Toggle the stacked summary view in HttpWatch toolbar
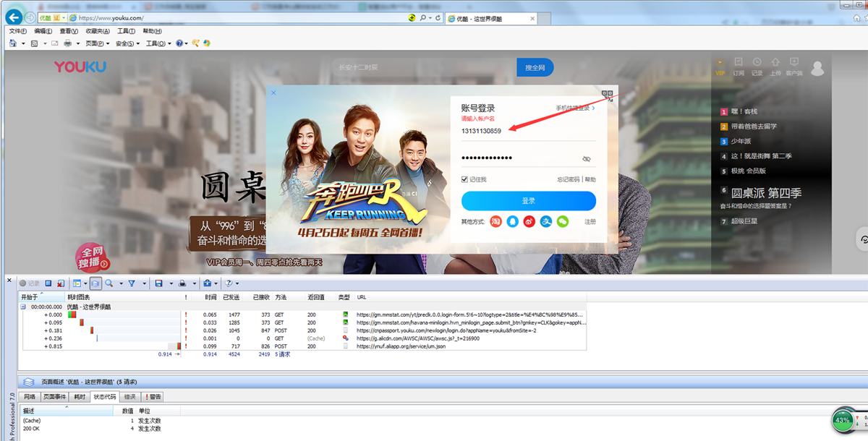This screenshot has width=868, height=441. tap(95, 283)
